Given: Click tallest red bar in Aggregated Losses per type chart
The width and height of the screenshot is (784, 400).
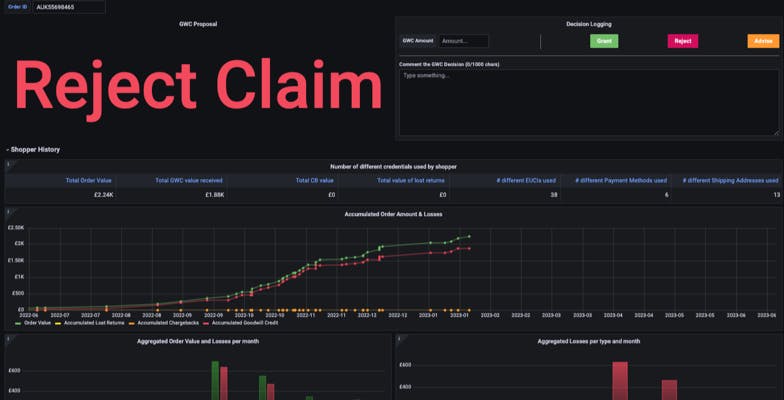Looking at the screenshot, I should [620, 381].
